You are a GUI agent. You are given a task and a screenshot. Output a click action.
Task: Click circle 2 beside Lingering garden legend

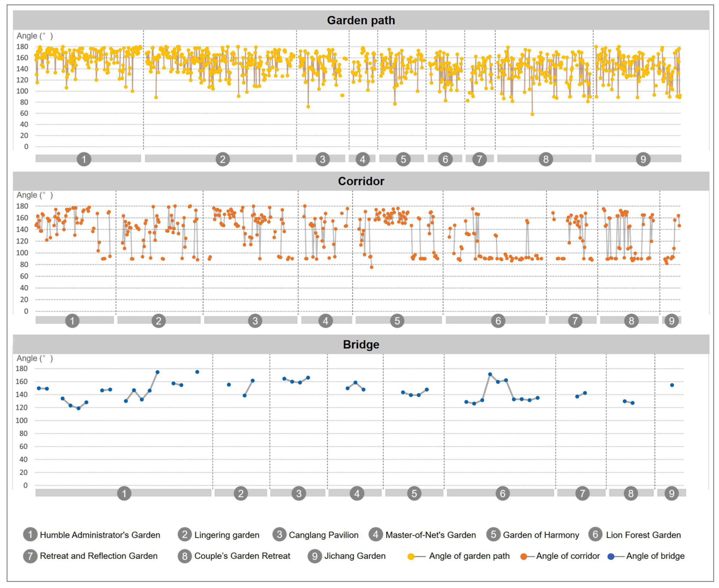pos(185,535)
